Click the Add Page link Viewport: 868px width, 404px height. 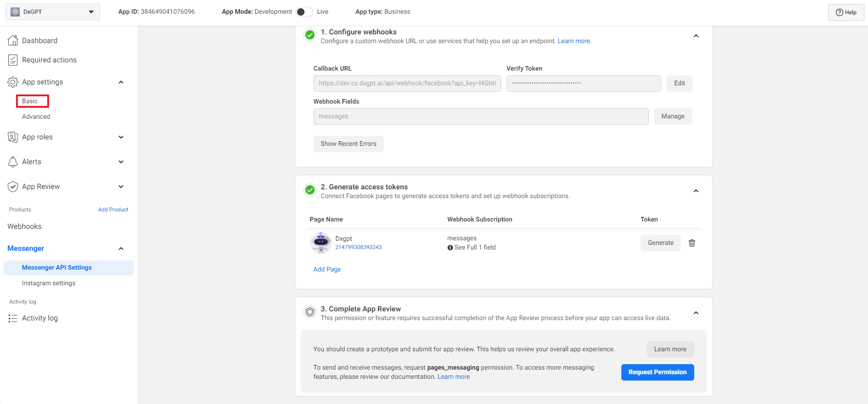[x=327, y=269]
